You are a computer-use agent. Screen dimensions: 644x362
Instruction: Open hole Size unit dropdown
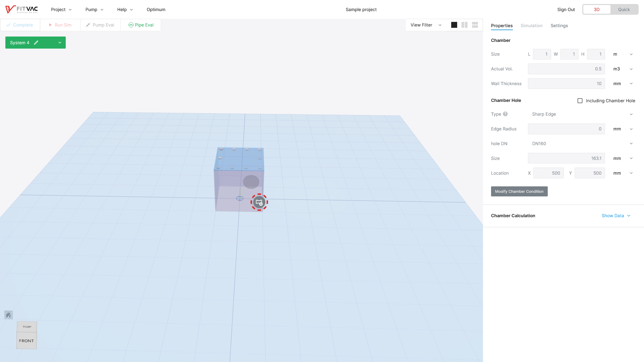point(623,158)
